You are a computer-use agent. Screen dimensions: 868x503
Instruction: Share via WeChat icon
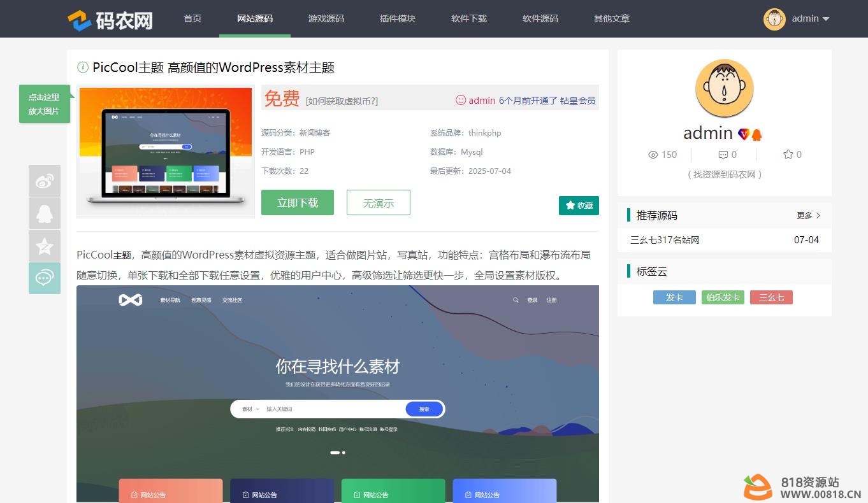pos(45,278)
